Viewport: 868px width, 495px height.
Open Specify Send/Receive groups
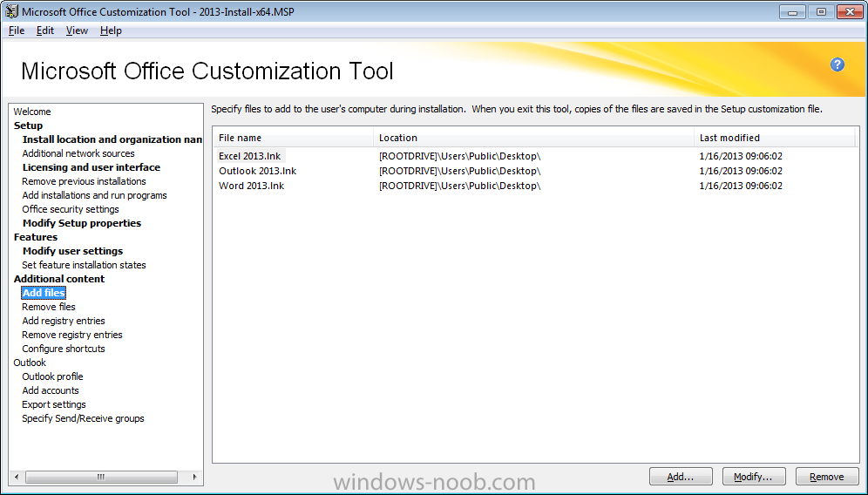tap(83, 418)
